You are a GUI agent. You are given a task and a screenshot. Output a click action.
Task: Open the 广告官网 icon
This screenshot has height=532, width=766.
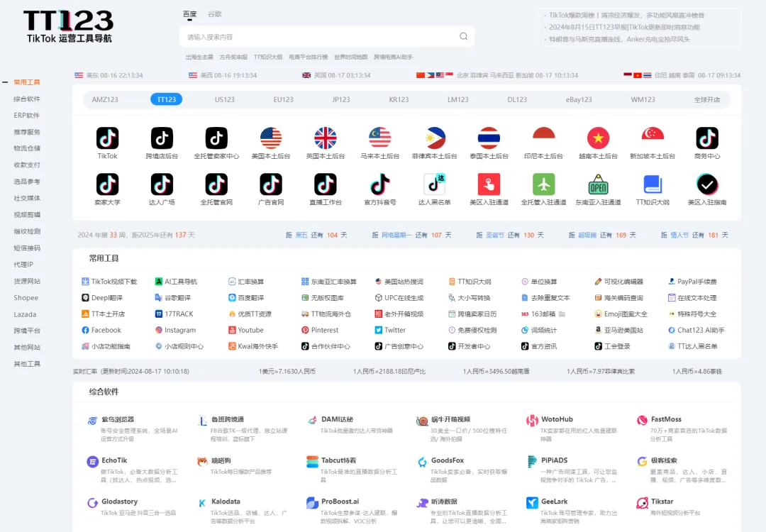pos(271,184)
